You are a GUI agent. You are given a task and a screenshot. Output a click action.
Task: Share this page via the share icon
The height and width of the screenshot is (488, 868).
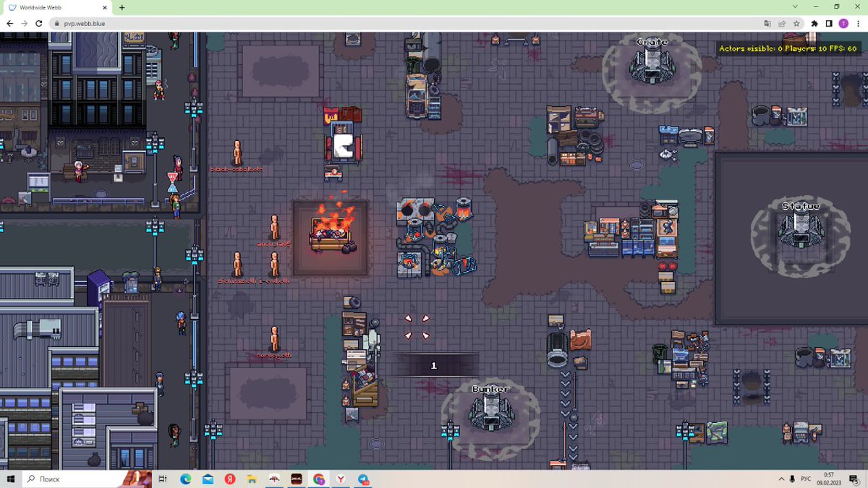pyautogui.click(x=782, y=23)
